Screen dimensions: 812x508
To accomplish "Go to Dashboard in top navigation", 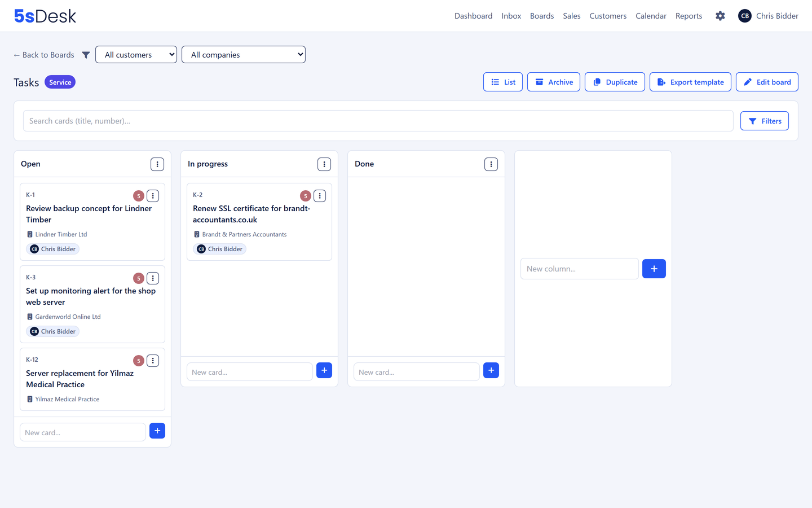I will tap(473, 16).
